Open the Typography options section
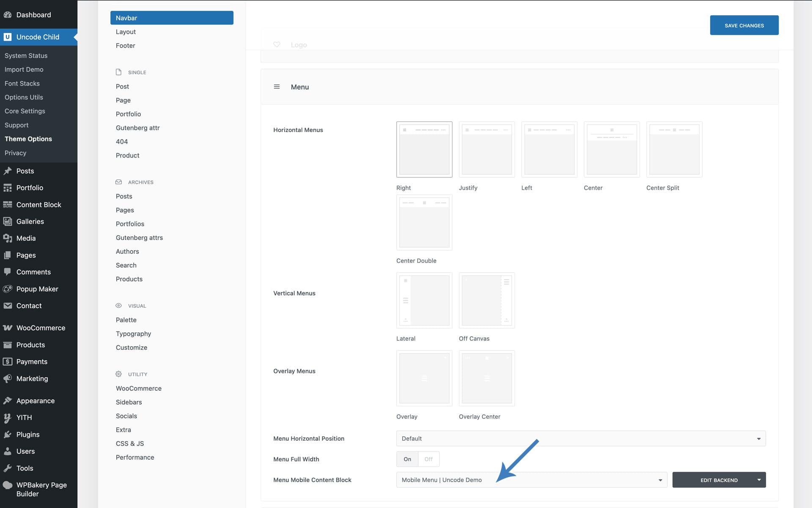Screen dimensions: 812x508 pos(133,334)
